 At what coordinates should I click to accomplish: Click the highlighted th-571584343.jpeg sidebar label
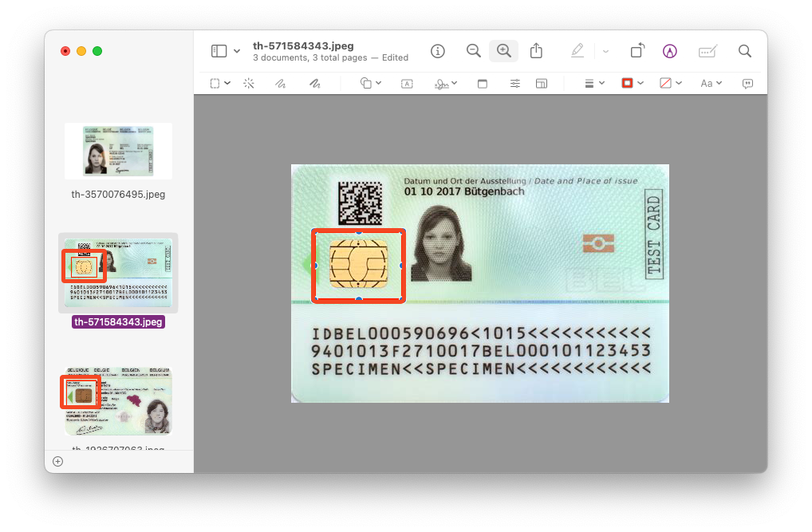pos(118,321)
